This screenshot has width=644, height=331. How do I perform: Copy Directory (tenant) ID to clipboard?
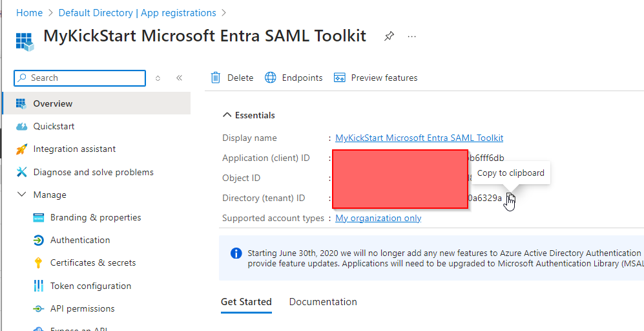[510, 198]
